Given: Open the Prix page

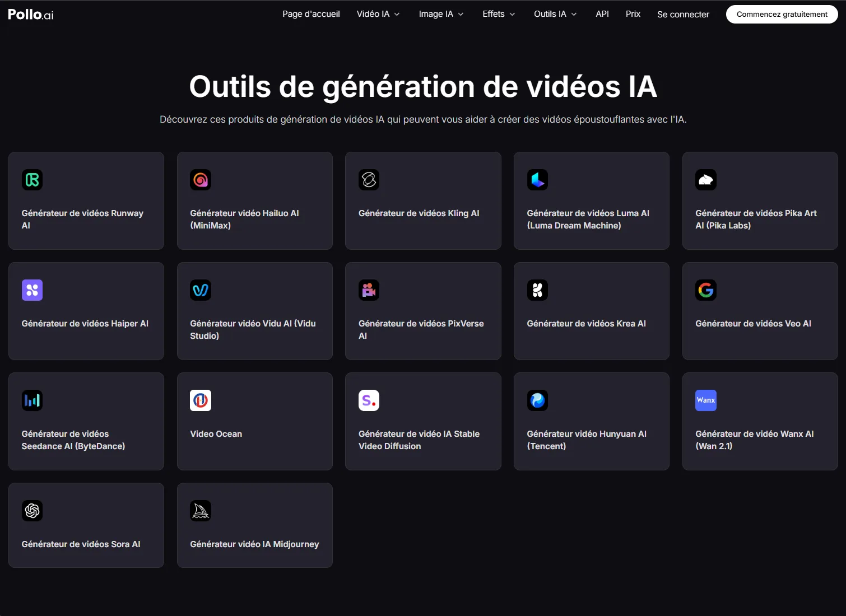Looking at the screenshot, I should click(633, 14).
